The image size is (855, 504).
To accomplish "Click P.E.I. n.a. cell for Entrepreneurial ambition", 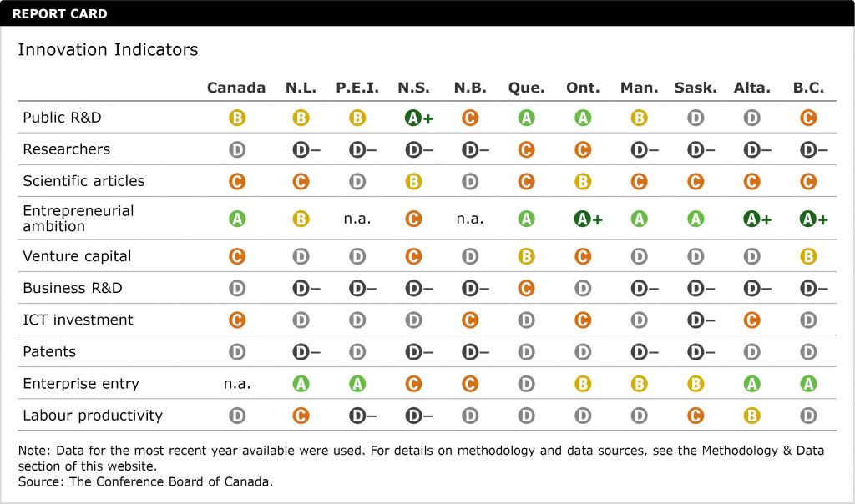I will coord(357,219).
